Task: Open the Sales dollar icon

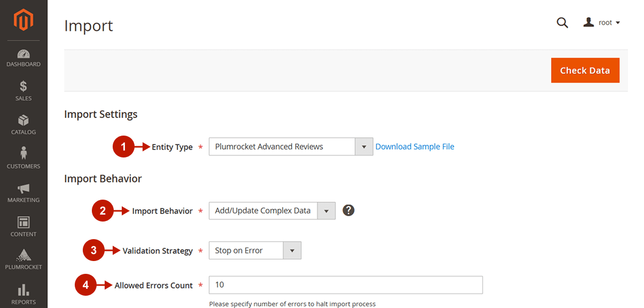Action: [23, 86]
